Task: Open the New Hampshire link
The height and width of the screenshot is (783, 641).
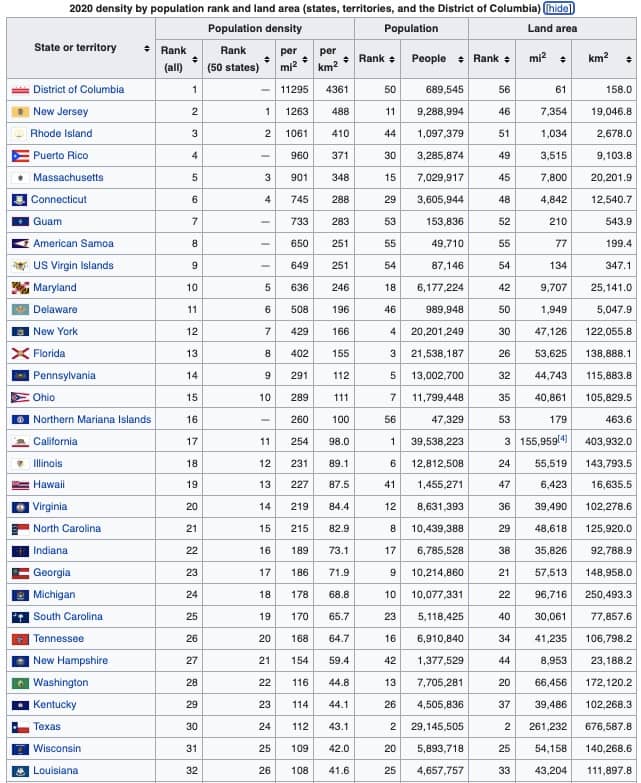Action: 70,660
